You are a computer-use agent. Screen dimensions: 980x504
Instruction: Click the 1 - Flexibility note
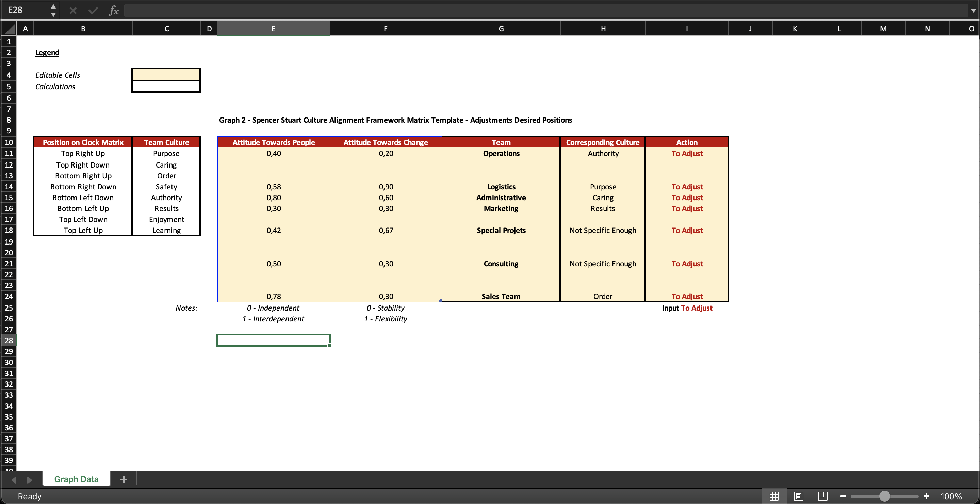pos(386,319)
